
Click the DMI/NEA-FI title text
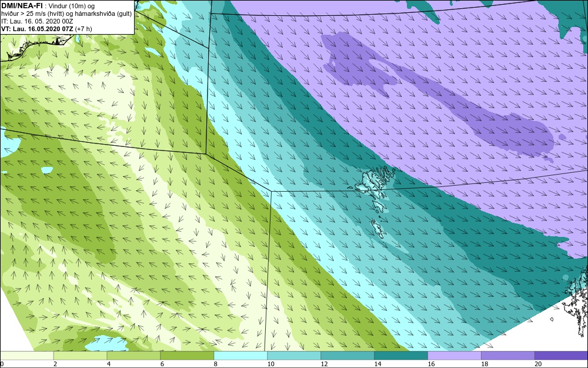tap(22, 5)
